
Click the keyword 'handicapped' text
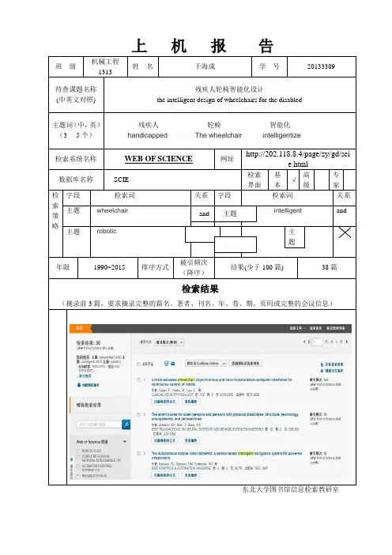148,135
